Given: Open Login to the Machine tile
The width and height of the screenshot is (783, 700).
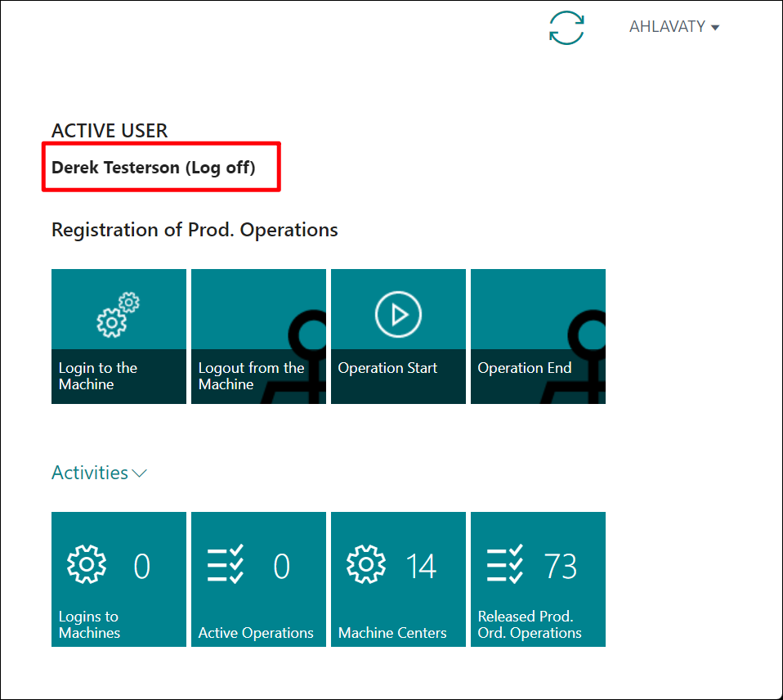Looking at the screenshot, I should pos(119,336).
